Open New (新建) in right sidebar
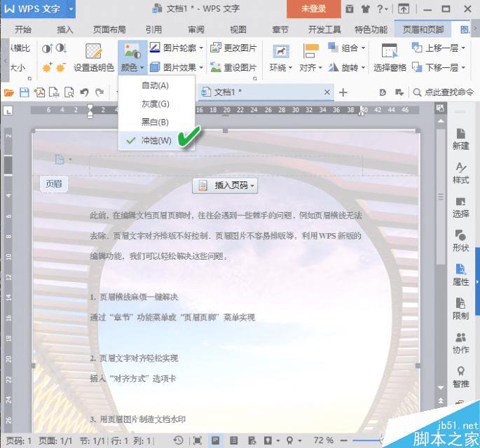This screenshot has width=480, height=448. tap(460, 139)
